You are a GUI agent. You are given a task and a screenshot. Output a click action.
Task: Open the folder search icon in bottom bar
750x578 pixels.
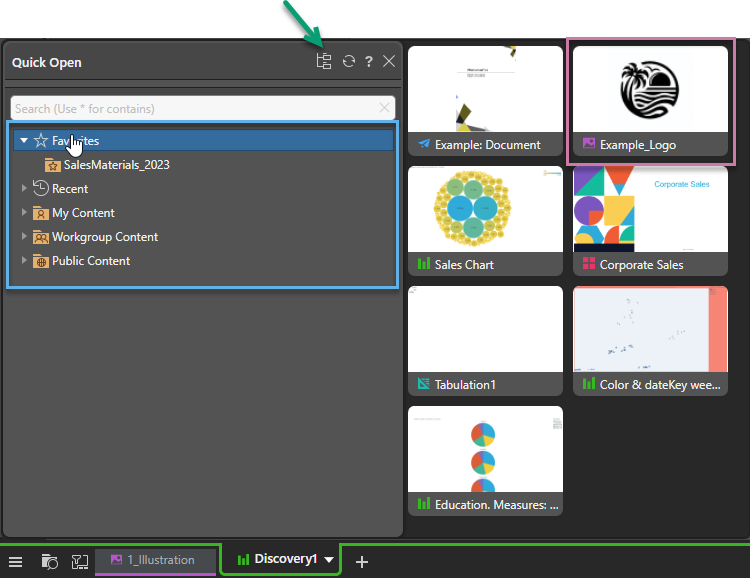[x=49, y=561]
